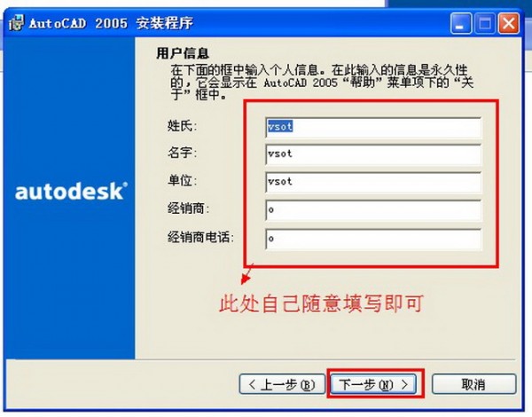532x417 pixels.
Task: Maximize the AutoCAD 2005 setup window
Action: (484, 23)
